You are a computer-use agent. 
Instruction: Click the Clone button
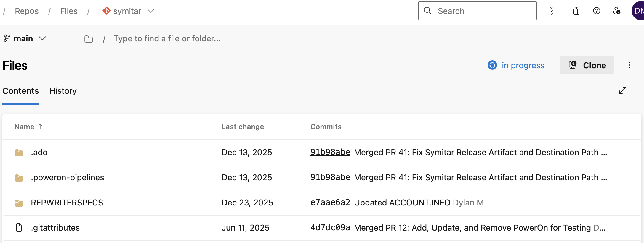click(587, 65)
